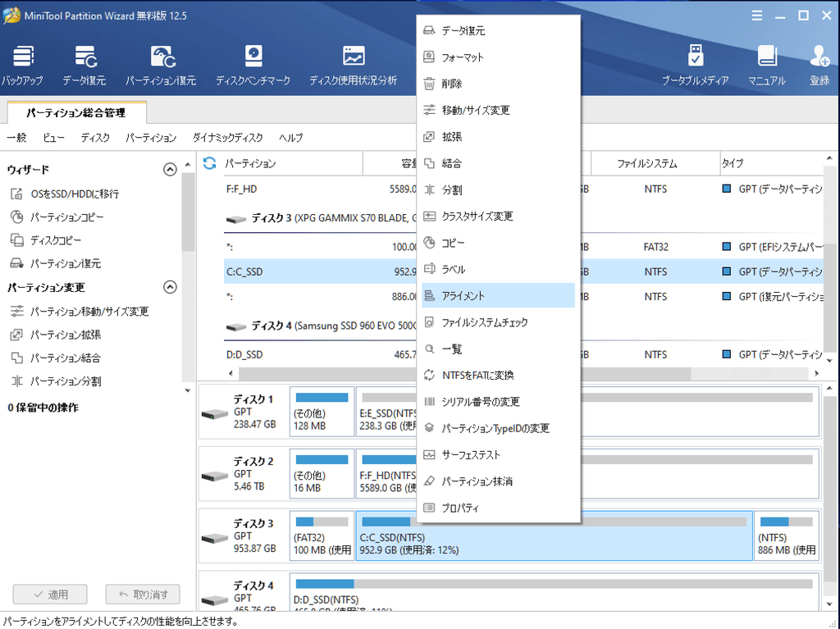Click the sidebar vertical scrollbar
Viewport: 840px width, 629px height.
[x=188, y=212]
